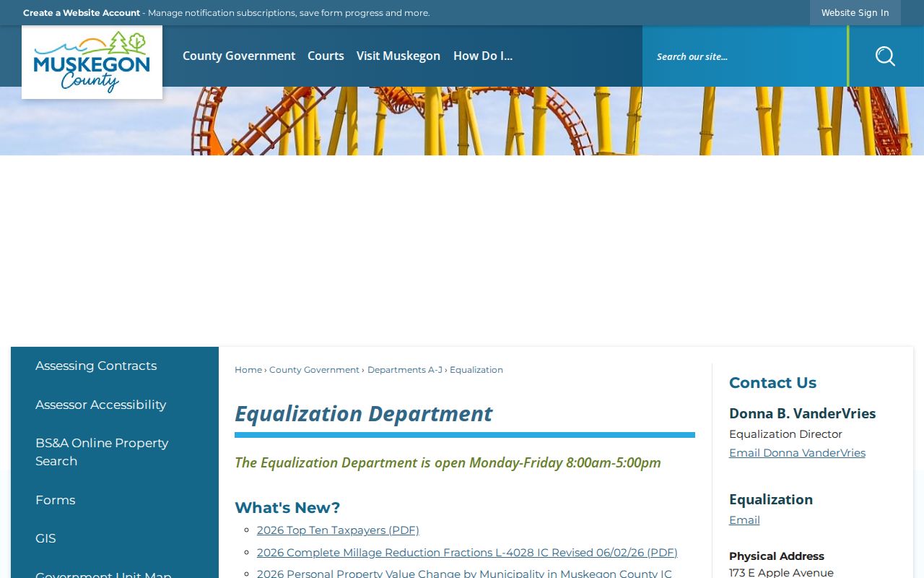The image size is (924, 578).
Task: Go to County Government breadcrumb
Action: pyautogui.click(x=314, y=370)
